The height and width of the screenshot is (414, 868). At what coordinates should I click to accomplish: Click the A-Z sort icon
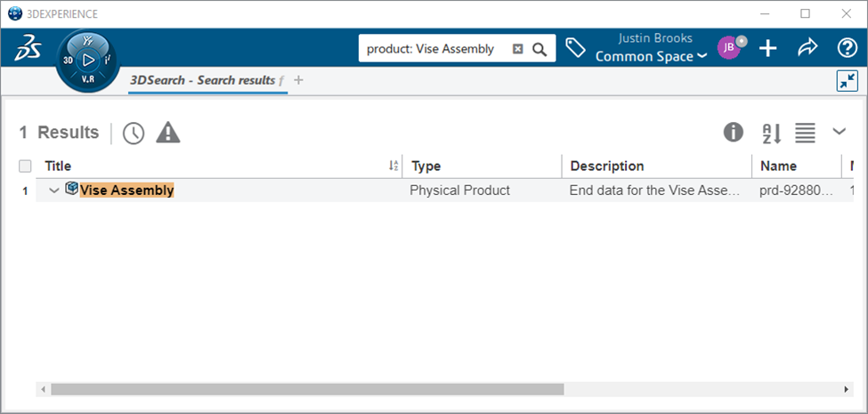click(771, 134)
